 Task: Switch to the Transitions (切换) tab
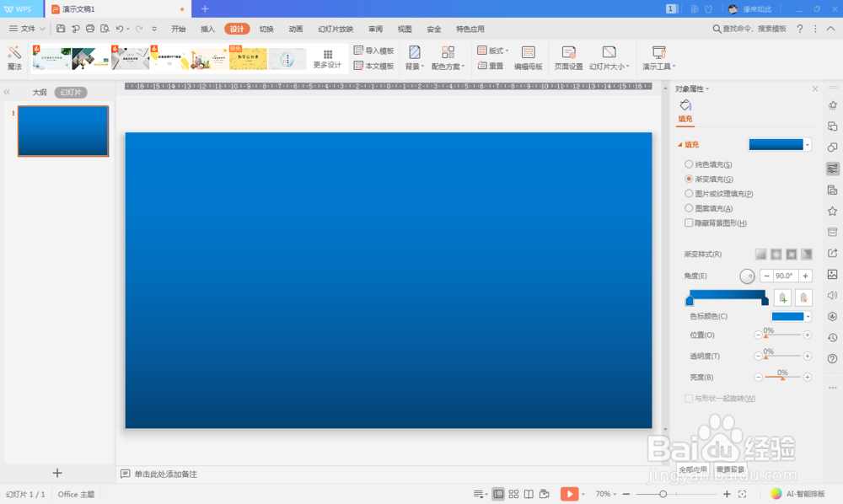tap(266, 29)
